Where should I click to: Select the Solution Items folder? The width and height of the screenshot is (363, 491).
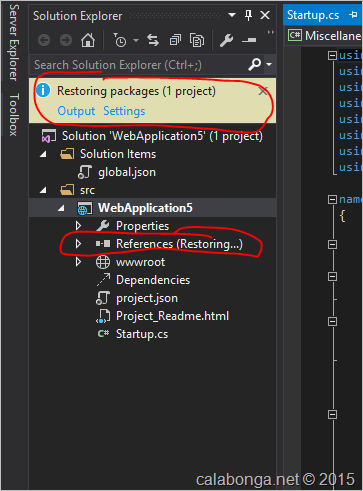118,154
